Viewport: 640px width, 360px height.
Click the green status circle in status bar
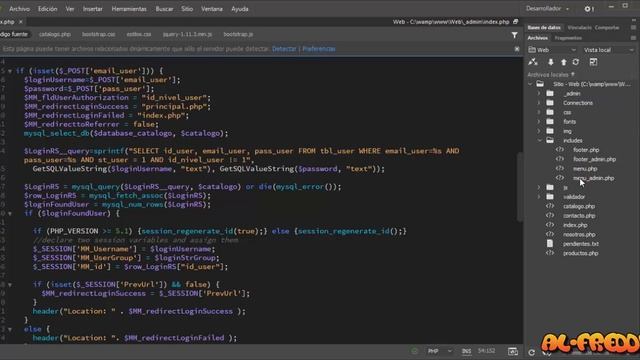click(415, 351)
